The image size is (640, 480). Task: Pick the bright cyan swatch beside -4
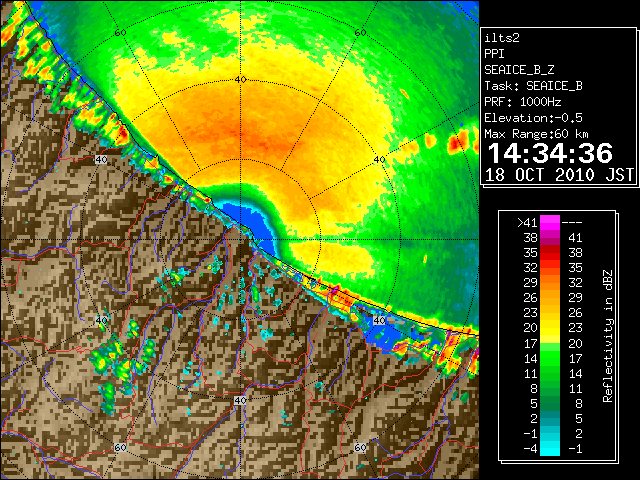(550, 449)
